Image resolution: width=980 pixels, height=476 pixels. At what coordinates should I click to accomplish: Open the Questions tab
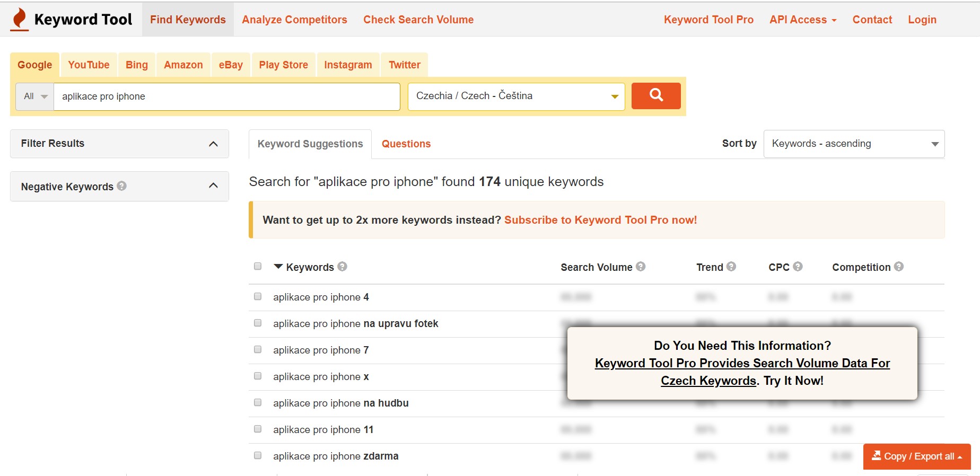pyautogui.click(x=406, y=144)
